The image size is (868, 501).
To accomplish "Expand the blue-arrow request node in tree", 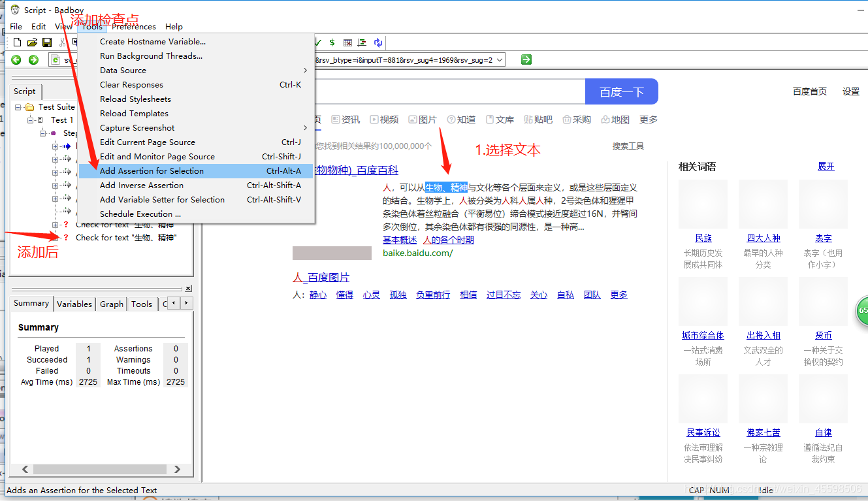I will (x=56, y=146).
